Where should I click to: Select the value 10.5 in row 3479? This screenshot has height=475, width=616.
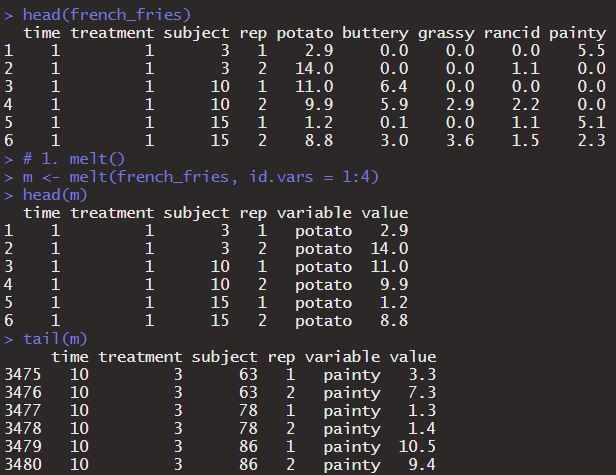(418, 447)
